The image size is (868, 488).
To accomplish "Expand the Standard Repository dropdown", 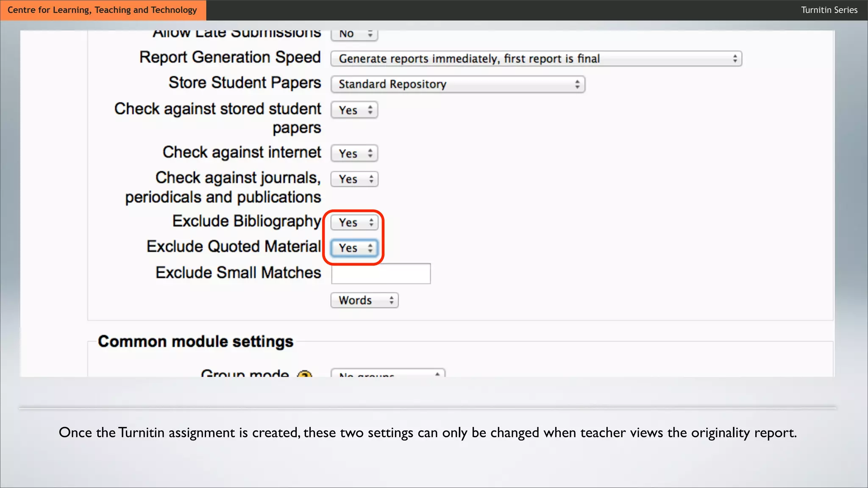I will point(457,84).
